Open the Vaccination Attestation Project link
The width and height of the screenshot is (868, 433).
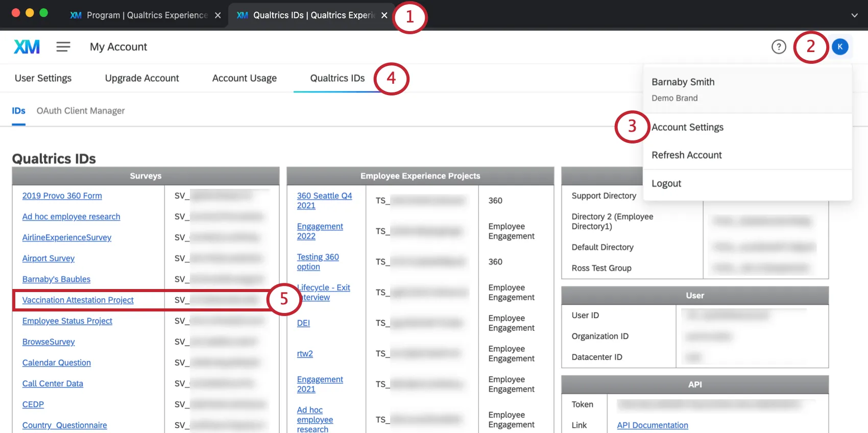pos(78,300)
